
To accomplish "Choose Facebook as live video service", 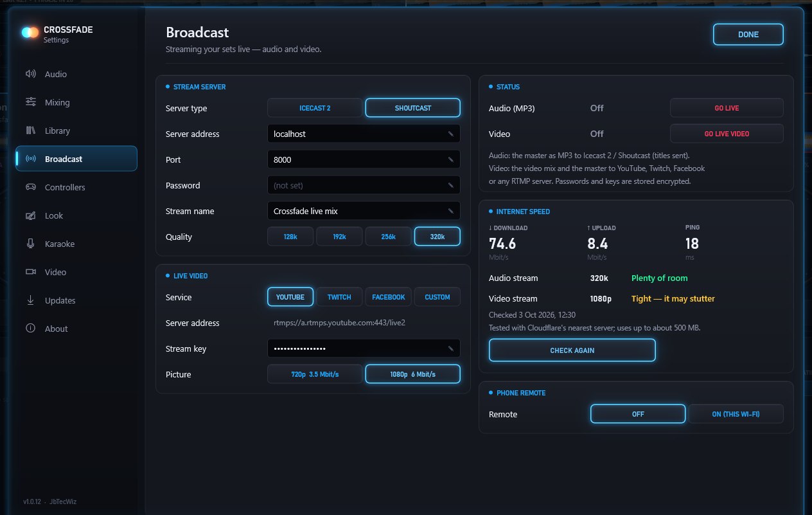I will click(388, 297).
